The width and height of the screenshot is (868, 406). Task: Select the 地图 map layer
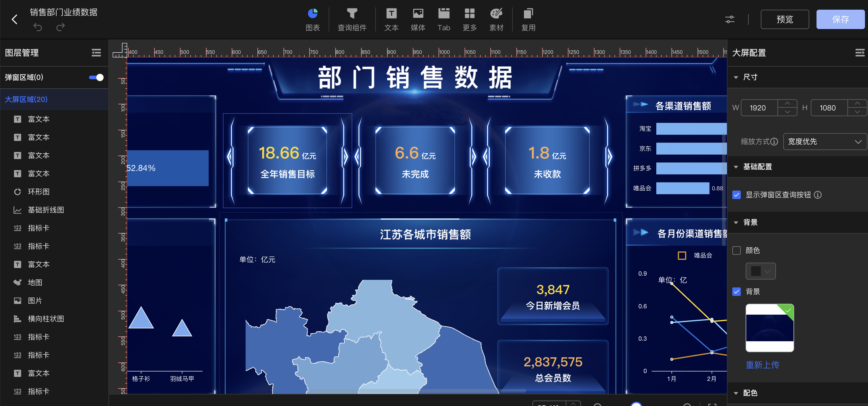click(x=54, y=282)
